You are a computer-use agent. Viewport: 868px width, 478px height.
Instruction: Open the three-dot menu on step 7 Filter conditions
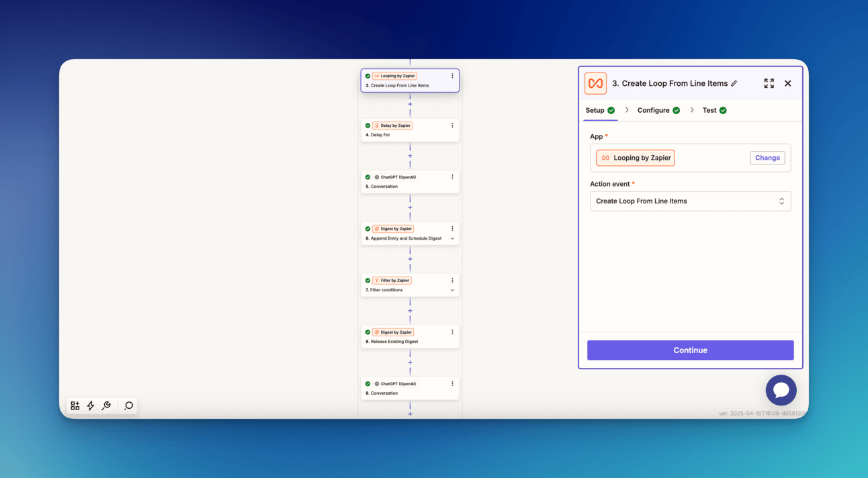(452, 281)
